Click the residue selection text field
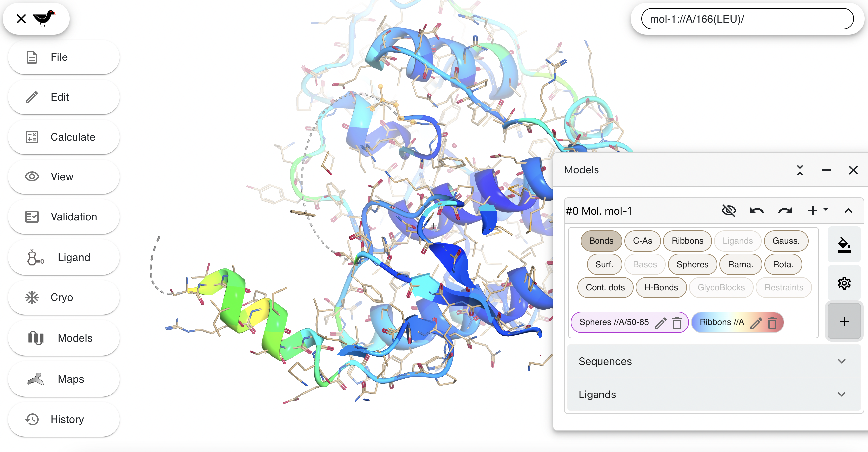868x452 pixels. [747, 19]
